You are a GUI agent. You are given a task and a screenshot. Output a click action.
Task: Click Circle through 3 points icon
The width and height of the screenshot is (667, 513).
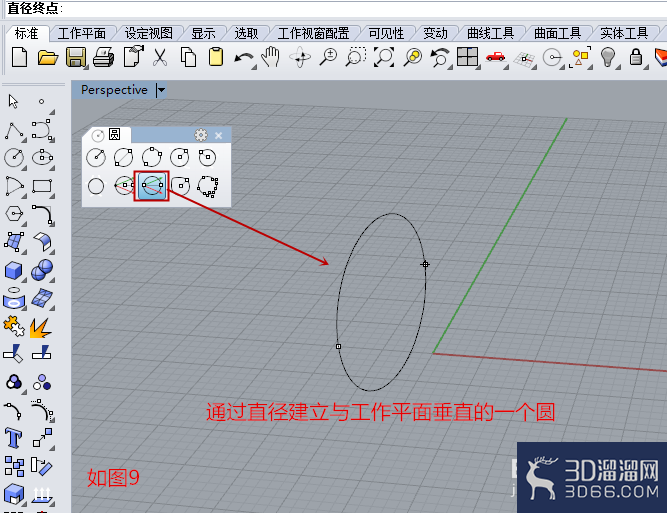(152, 157)
